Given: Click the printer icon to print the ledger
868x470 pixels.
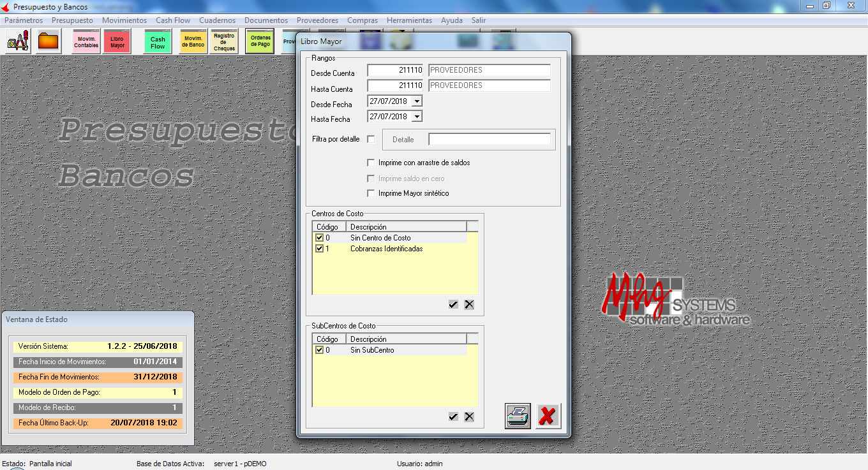Looking at the screenshot, I should [x=518, y=416].
